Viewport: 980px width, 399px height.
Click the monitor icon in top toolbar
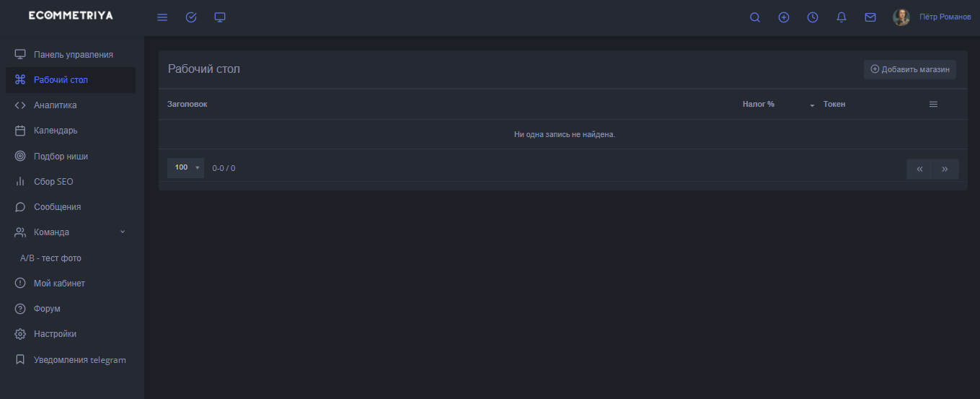(220, 17)
